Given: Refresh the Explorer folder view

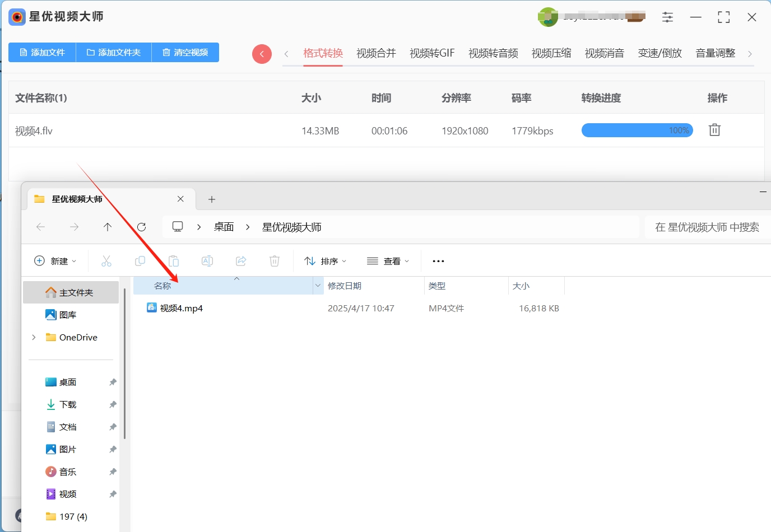Looking at the screenshot, I should [141, 227].
